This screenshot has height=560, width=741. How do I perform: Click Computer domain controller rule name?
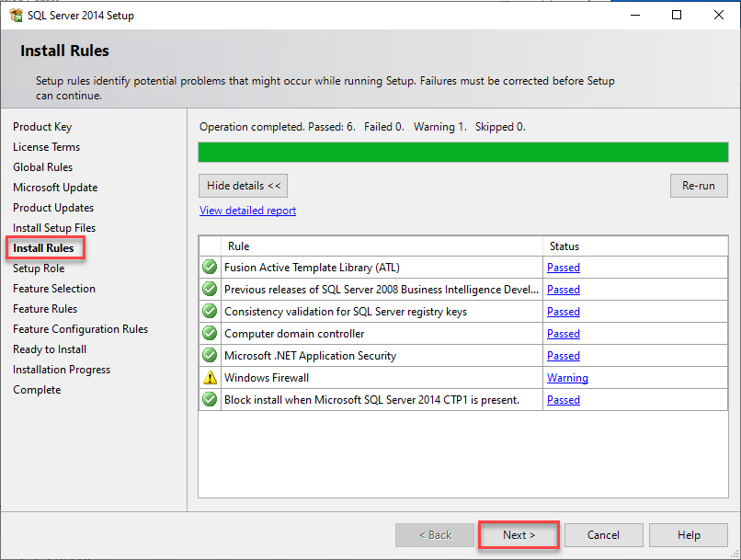[294, 334]
